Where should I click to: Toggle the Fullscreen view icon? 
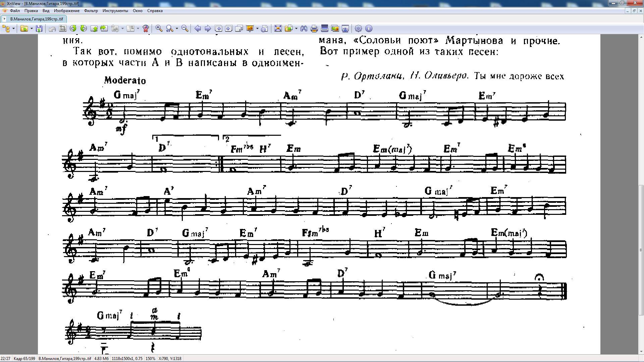point(278,28)
